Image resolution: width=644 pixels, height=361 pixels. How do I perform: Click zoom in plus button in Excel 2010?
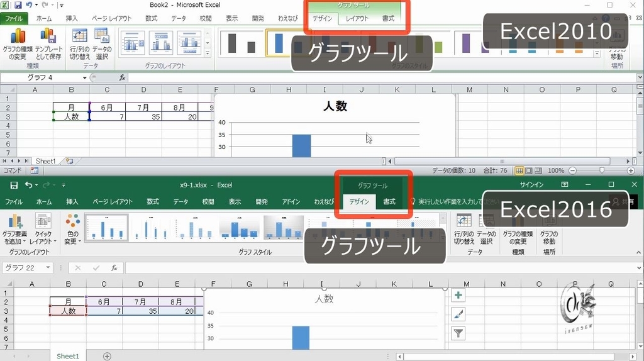click(x=631, y=170)
